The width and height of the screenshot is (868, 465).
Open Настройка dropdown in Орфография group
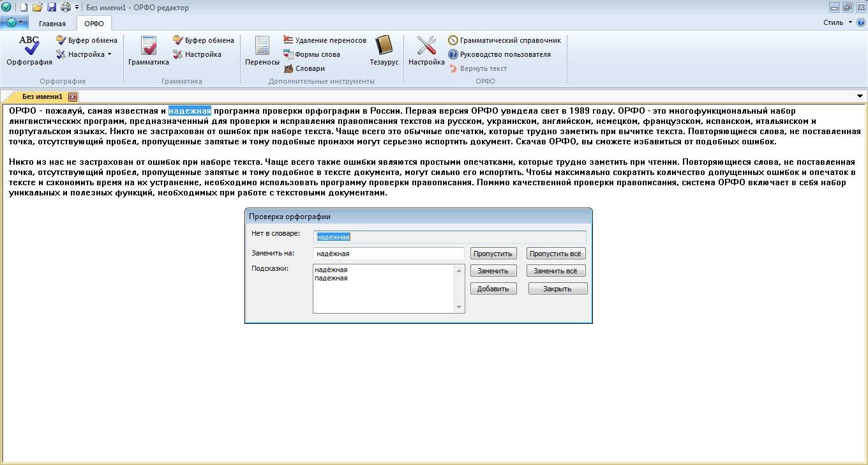(84, 54)
